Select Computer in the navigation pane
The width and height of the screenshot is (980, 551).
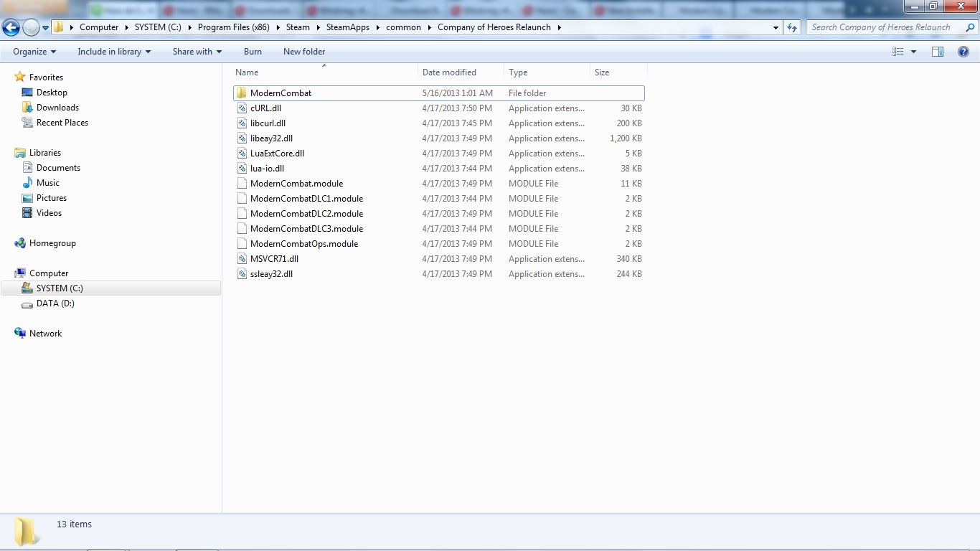49,273
